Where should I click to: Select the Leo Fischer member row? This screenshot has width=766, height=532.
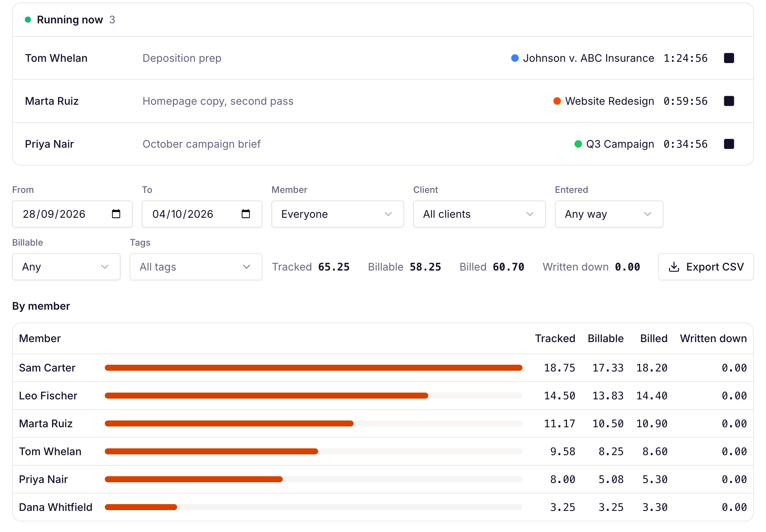click(x=383, y=396)
